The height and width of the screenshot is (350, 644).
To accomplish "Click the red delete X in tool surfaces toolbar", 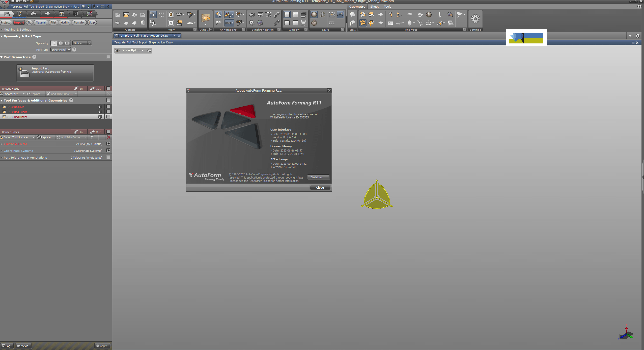I will 109,137.
